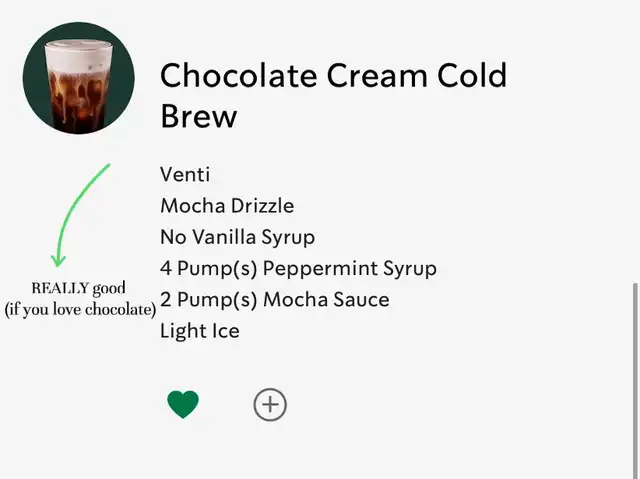Open the Chocolate Cream Cold Brew thumbnail

[x=79, y=78]
